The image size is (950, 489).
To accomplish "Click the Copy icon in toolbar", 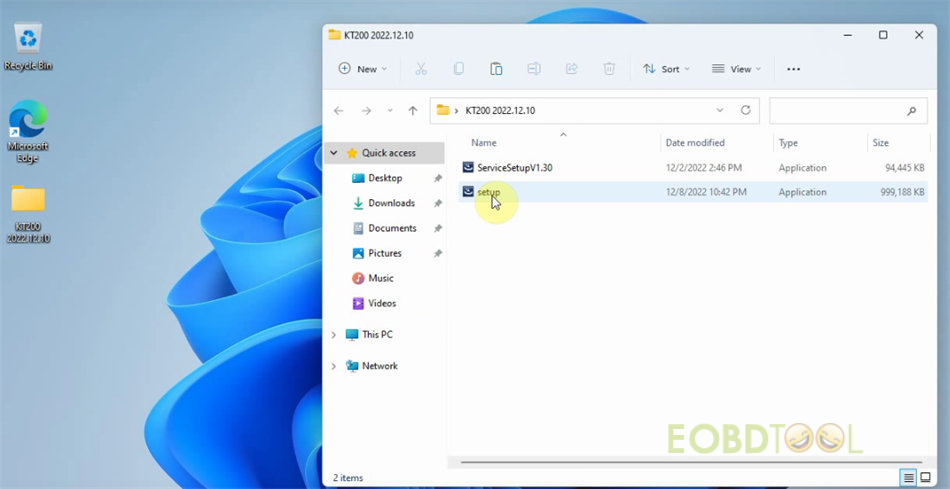I will click(x=459, y=69).
